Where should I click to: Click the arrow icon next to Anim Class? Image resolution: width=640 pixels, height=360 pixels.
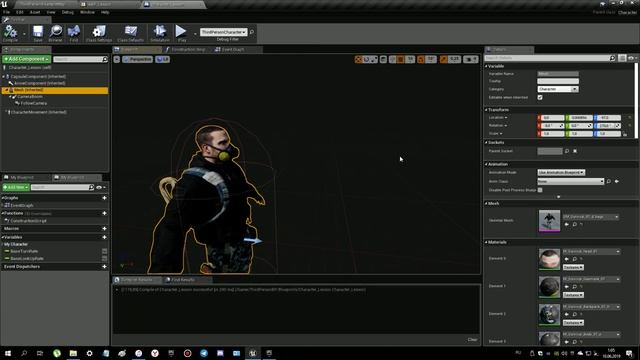[617, 181]
